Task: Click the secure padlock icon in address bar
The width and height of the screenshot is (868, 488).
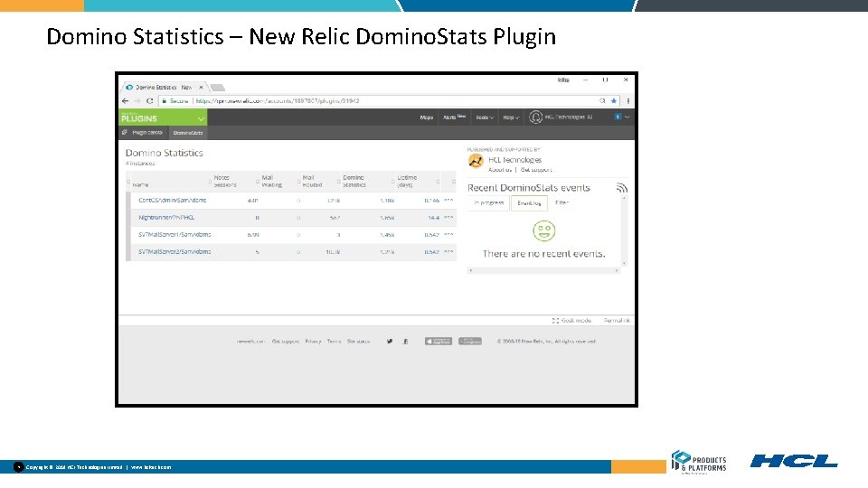Action: pyautogui.click(x=164, y=100)
